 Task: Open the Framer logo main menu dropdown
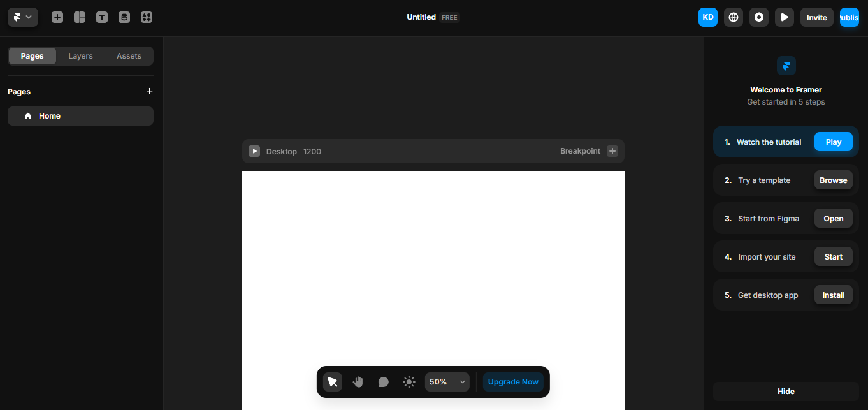pyautogui.click(x=23, y=17)
